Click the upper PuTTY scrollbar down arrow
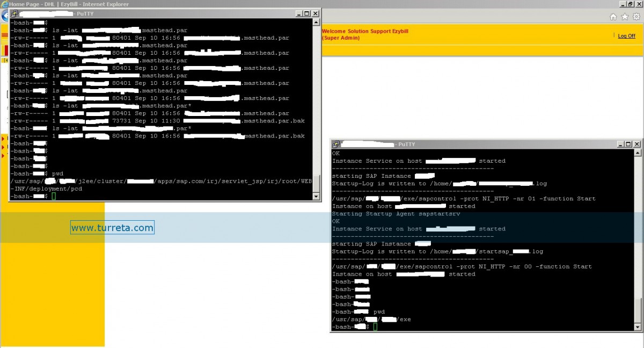This screenshot has height=348, width=644. [316, 197]
